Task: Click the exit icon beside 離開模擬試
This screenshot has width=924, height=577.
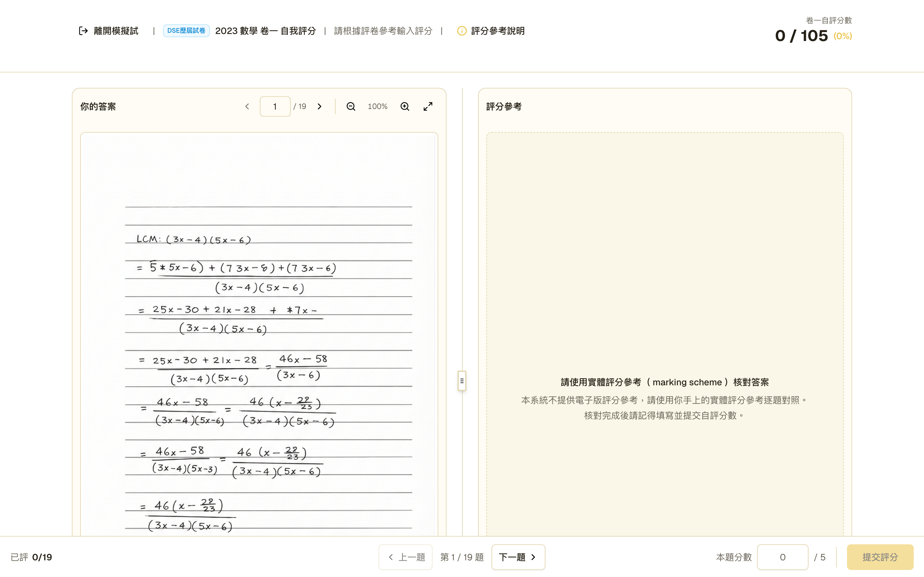Action: click(83, 31)
